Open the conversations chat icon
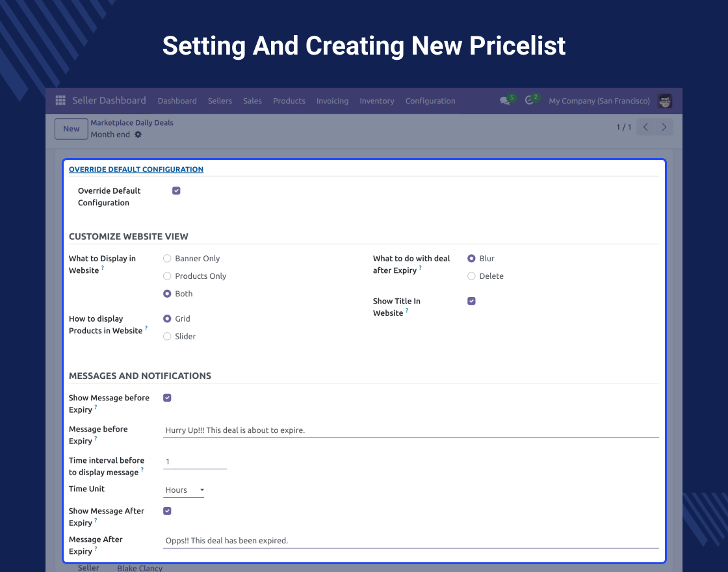The width and height of the screenshot is (728, 572). click(504, 101)
